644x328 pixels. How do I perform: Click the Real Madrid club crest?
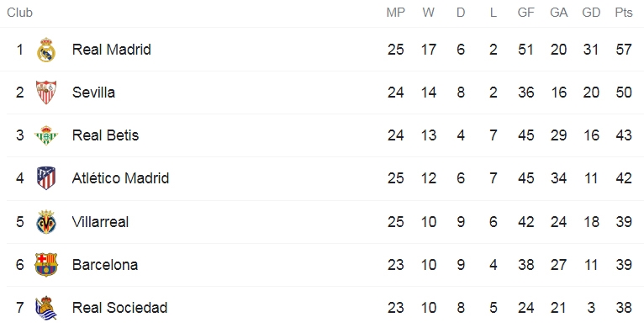pyautogui.click(x=46, y=50)
